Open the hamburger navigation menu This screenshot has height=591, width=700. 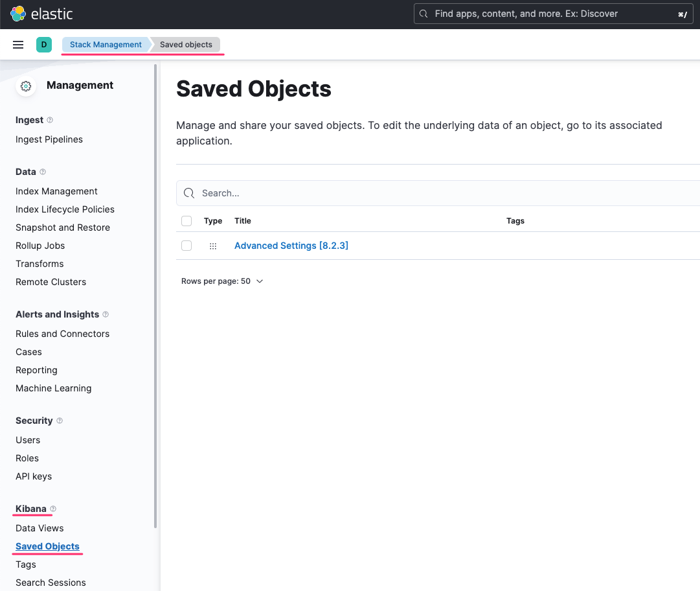[18, 45]
